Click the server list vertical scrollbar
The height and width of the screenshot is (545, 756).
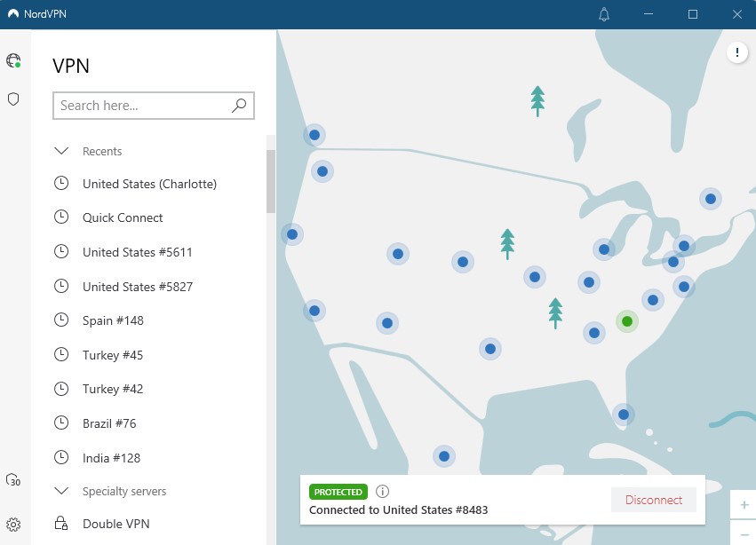pos(271,181)
